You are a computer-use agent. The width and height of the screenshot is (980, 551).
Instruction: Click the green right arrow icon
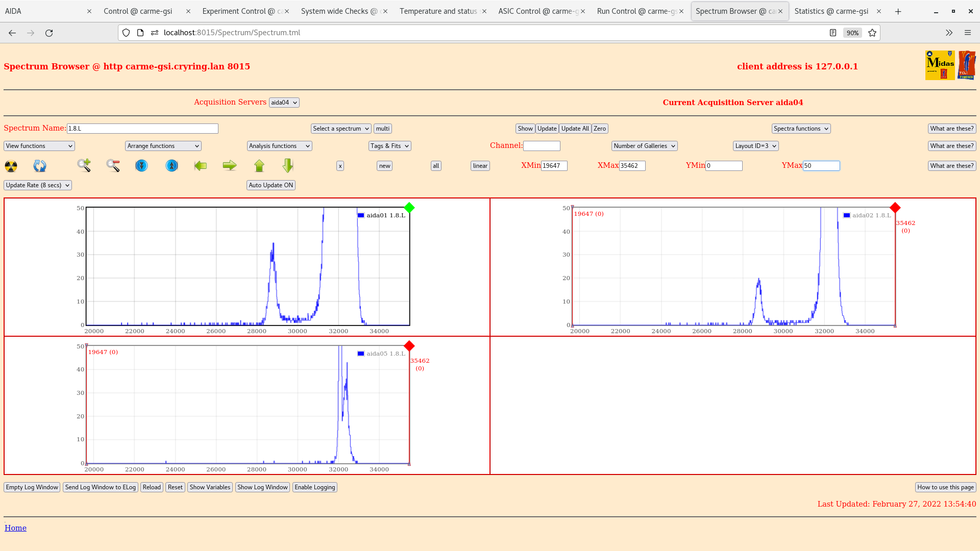pyautogui.click(x=230, y=165)
